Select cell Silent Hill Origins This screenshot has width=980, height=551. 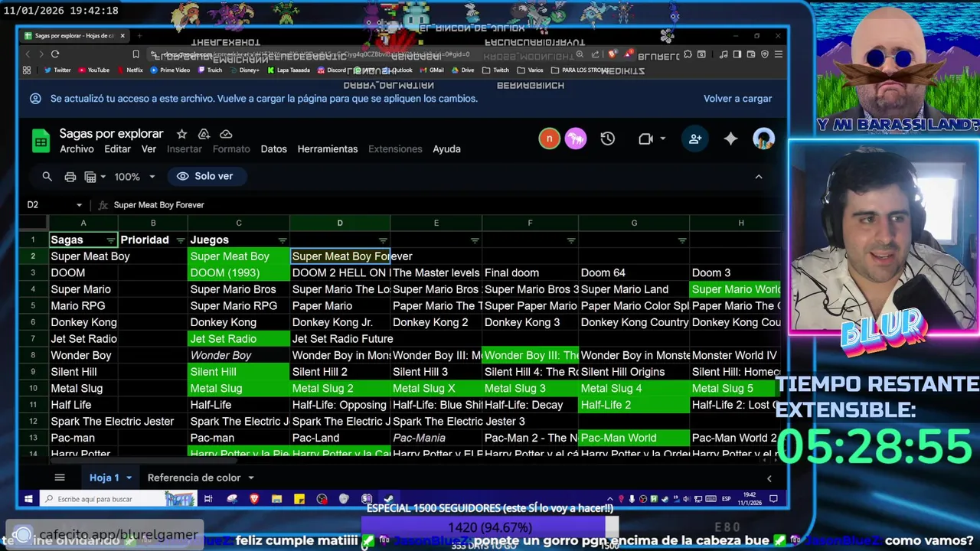pos(634,372)
